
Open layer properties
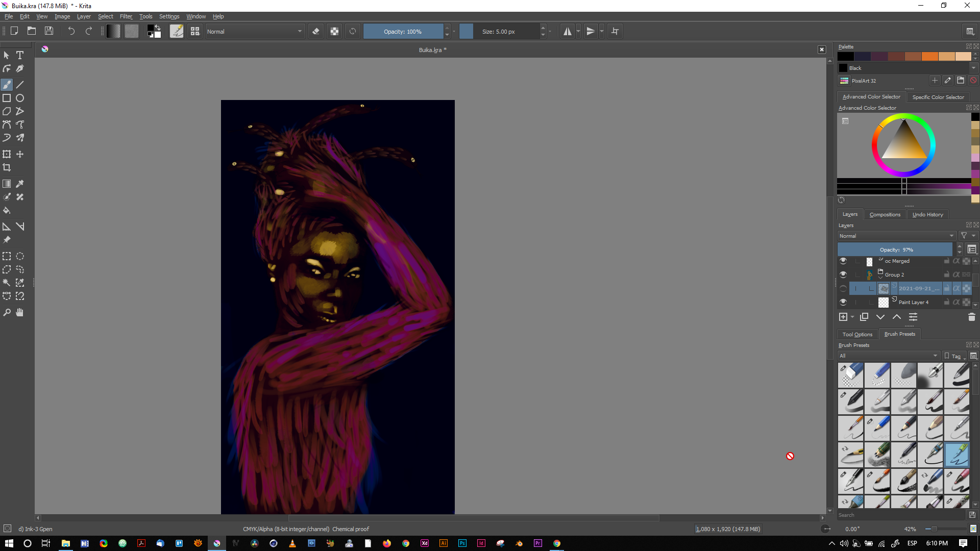913,317
